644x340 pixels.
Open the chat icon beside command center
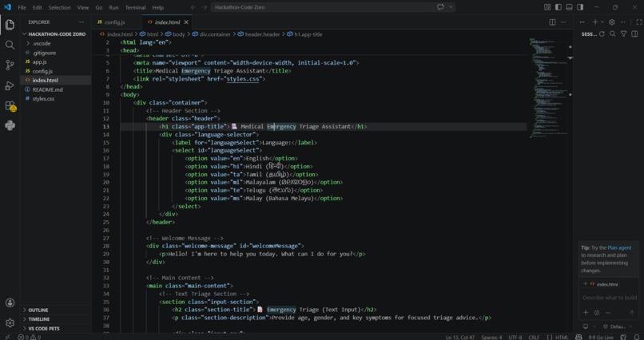441,7
